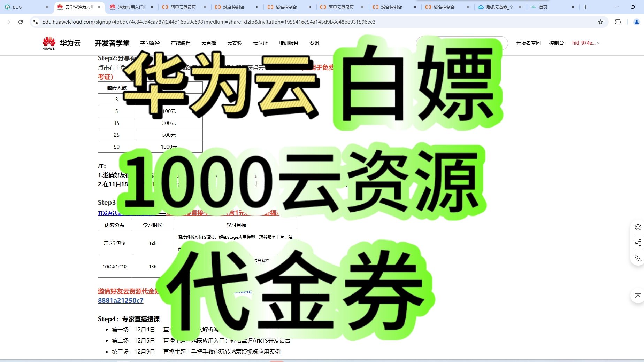644x362 pixels.
Task: Switch to the BUG tab
Action: [17, 7]
